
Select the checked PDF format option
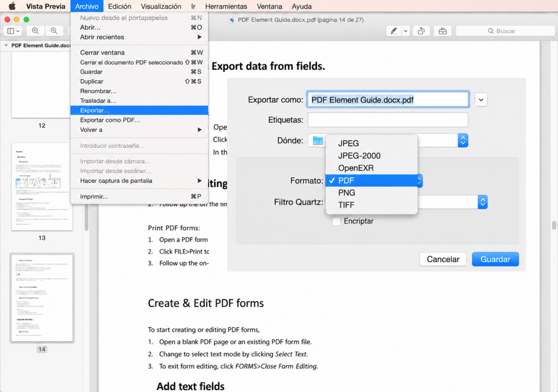click(x=371, y=180)
